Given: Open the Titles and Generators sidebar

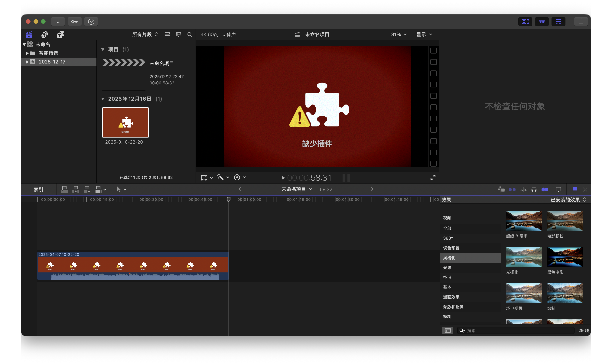Looking at the screenshot, I should pos(61,35).
